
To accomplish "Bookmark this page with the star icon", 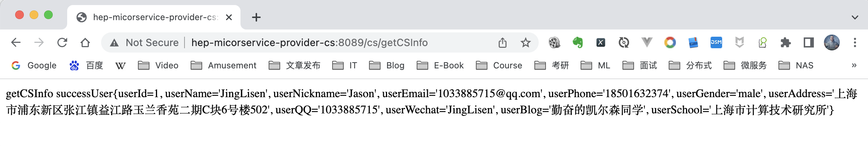I will pyautogui.click(x=525, y=43).
